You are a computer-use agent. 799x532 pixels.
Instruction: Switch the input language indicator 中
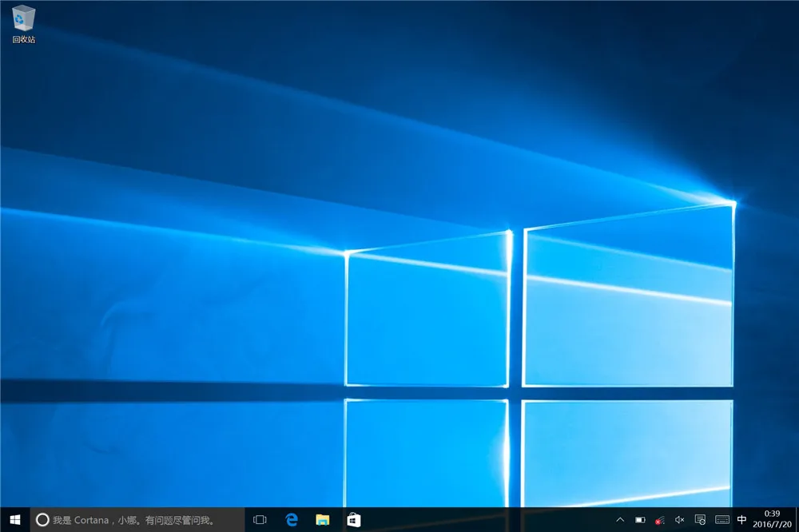[x=742, y=520]
